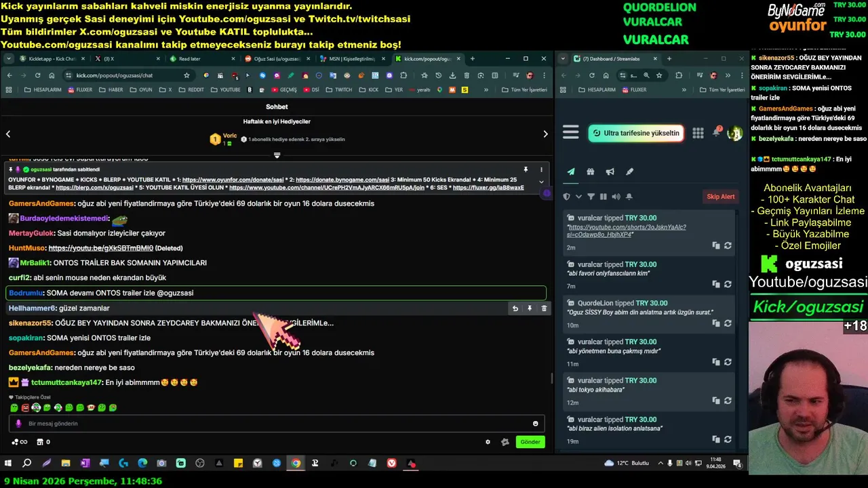The image size is (868, 488).
Task: Bookmark this page with the star icon
Action: [186, 75]
